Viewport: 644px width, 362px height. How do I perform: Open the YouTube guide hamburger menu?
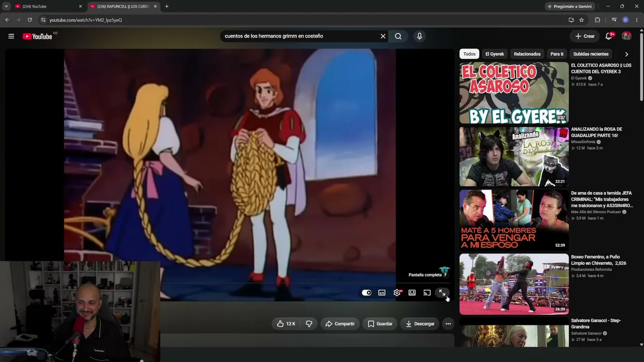pyautogui.click(x=11, y=36)
